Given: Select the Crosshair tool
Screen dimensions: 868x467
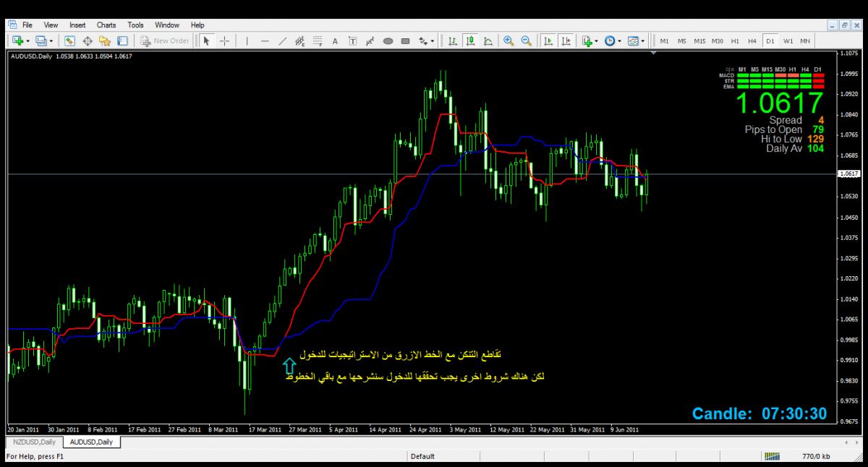Looking at the screenshot, I should coord(224,41).
